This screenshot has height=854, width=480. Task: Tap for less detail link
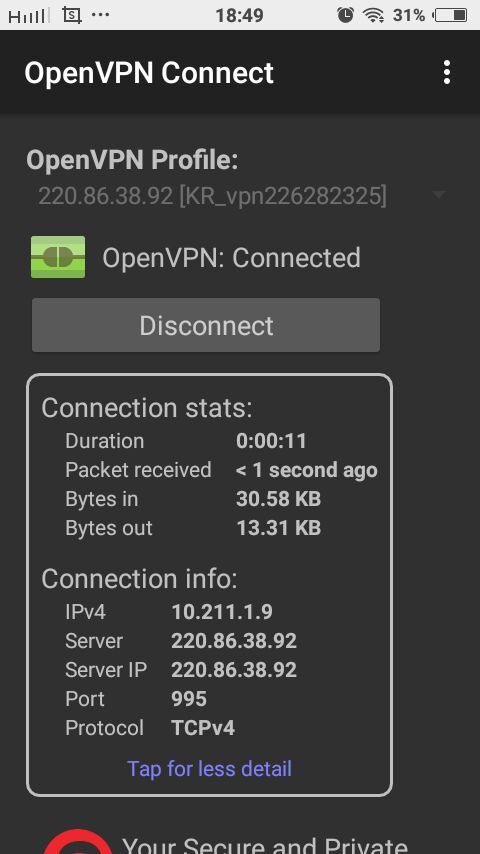point(209,768)
